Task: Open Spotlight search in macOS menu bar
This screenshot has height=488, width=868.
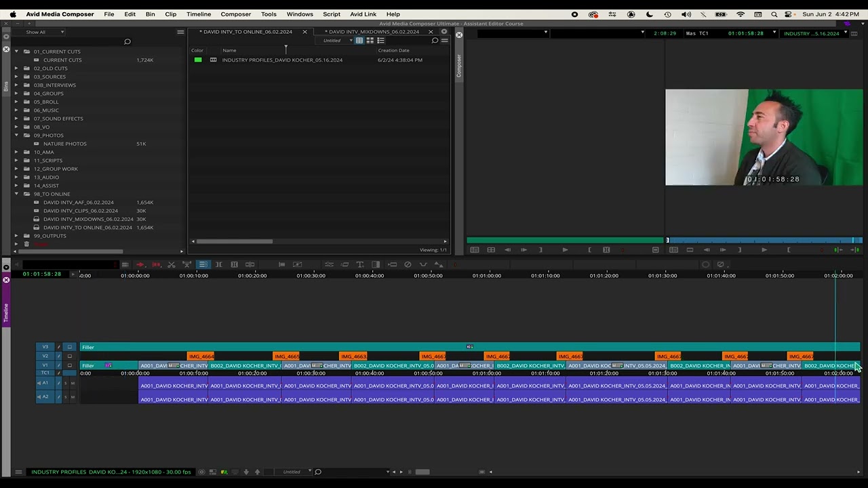Action: tap(774, 14)
